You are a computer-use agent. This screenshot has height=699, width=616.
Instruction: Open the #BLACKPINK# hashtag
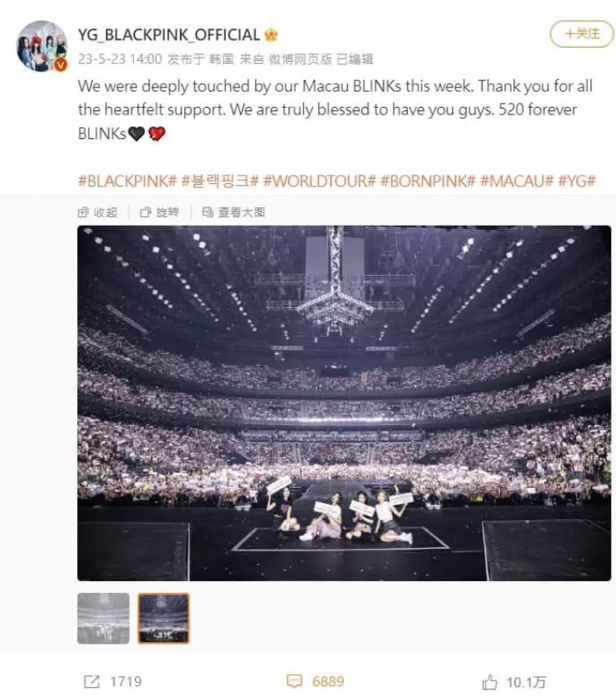pos(127,181)
